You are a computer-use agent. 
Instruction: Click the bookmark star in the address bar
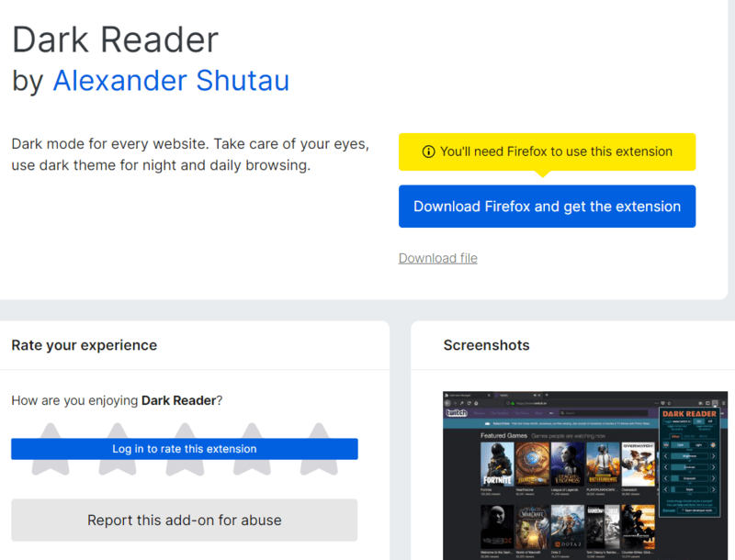pos(668,402)
